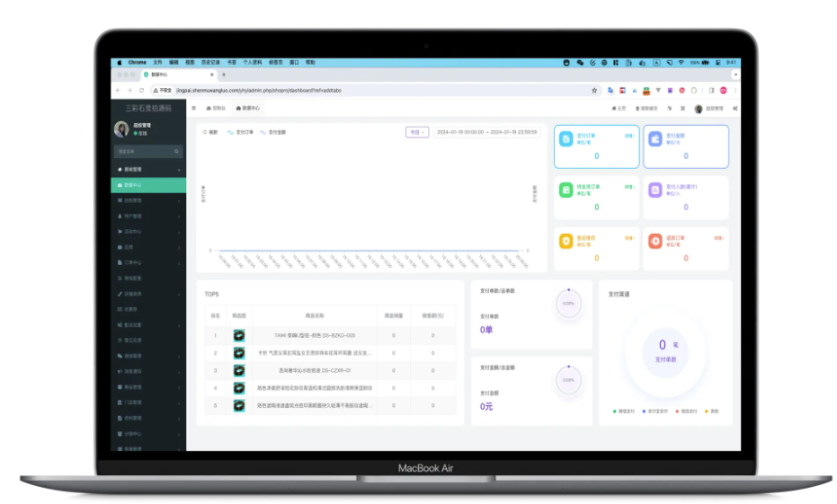Viewport: 837px width, 504px height.
Task: Toggle the 支付金额 chart legend series
Action: [x=273, y=132]
